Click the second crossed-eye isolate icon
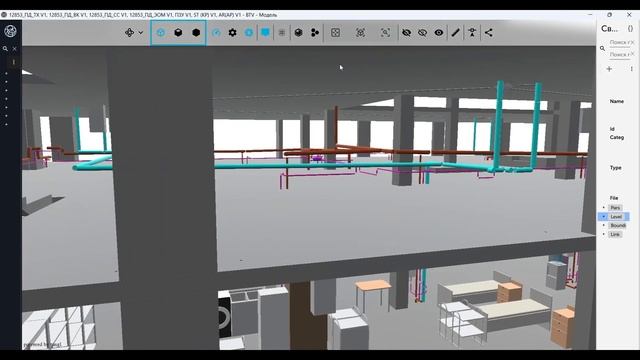The height and width of the screenshot is (360, 640). click(422, 33)
